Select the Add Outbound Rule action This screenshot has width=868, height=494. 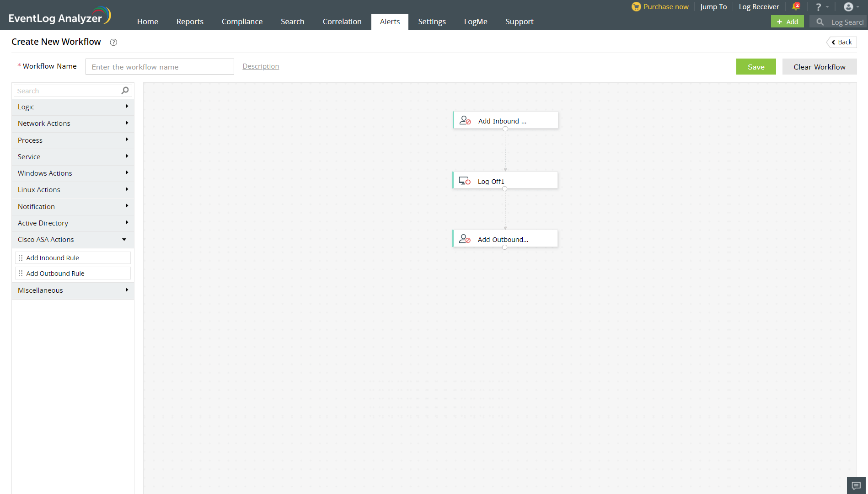[x=73, y=274]
